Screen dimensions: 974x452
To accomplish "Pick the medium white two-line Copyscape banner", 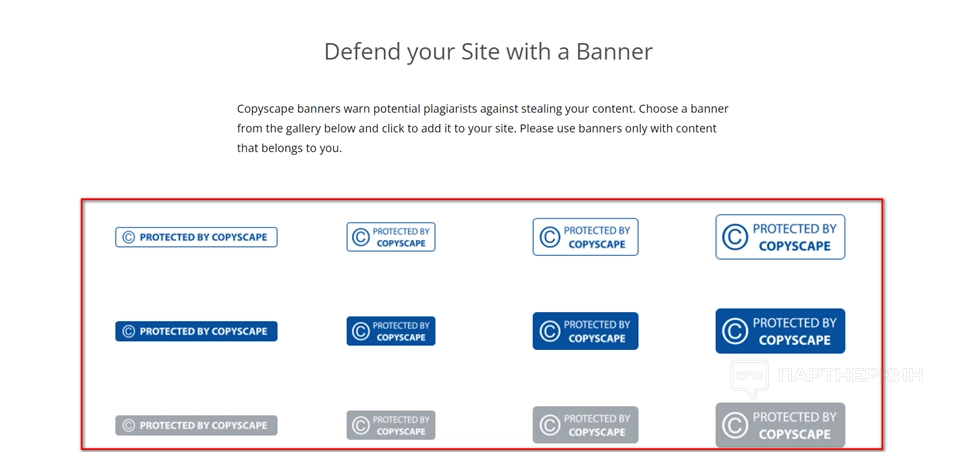I will pos(585,237).
